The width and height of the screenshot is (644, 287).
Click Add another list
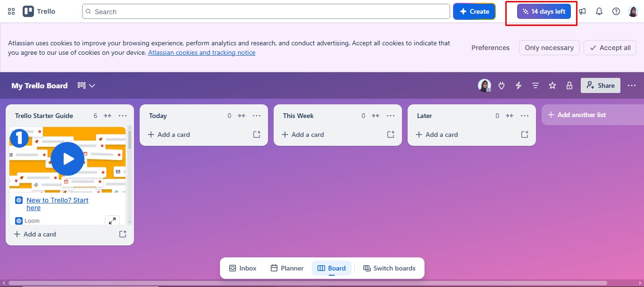click(x=593, y=115)
